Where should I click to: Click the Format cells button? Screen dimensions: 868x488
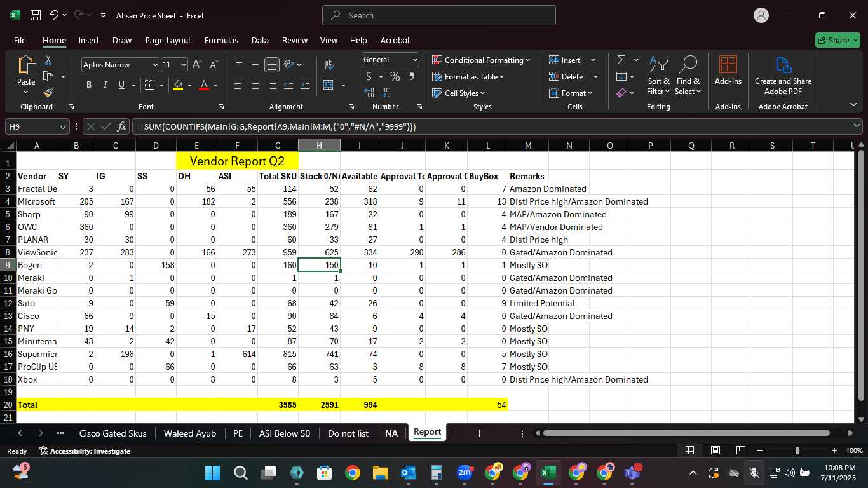571,93
